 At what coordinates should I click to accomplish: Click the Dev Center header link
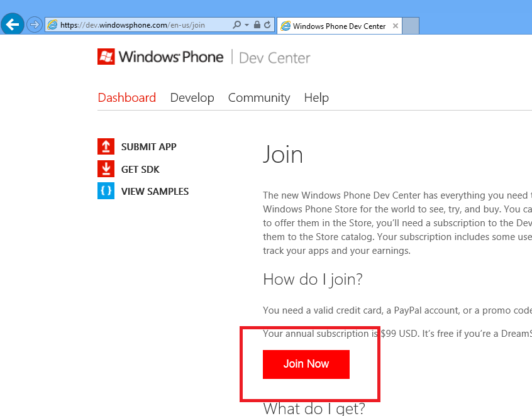pos(274,58)
